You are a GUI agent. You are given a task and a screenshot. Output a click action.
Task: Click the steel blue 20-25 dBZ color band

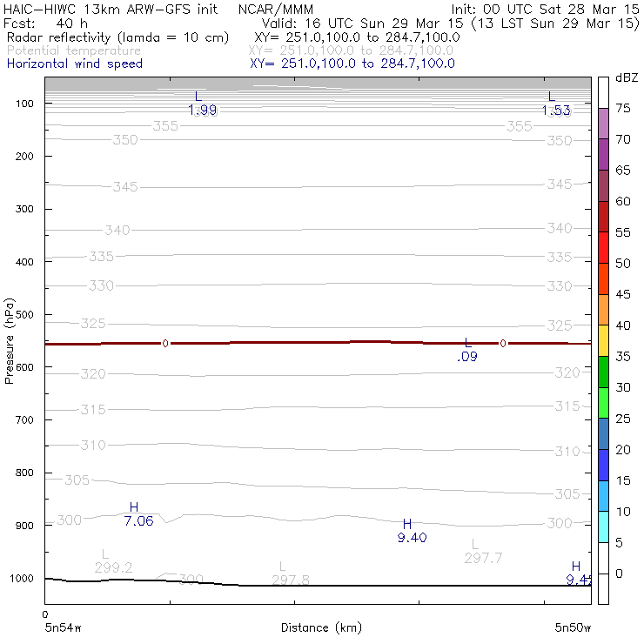[x=603, y=433]
